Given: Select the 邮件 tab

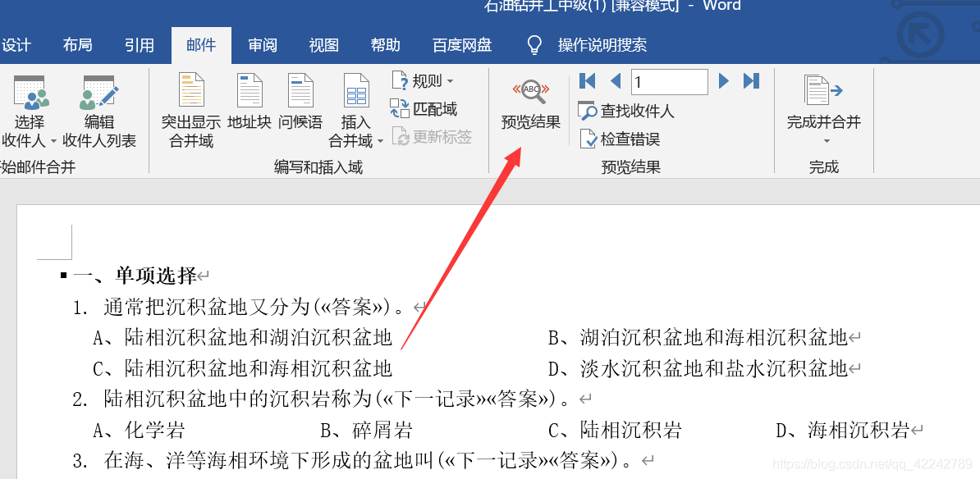Looking at the screenshot, I should coord(201,45).
